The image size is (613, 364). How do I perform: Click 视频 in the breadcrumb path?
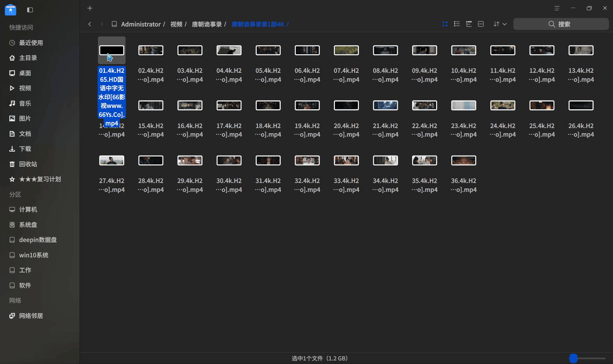(176, 24)
